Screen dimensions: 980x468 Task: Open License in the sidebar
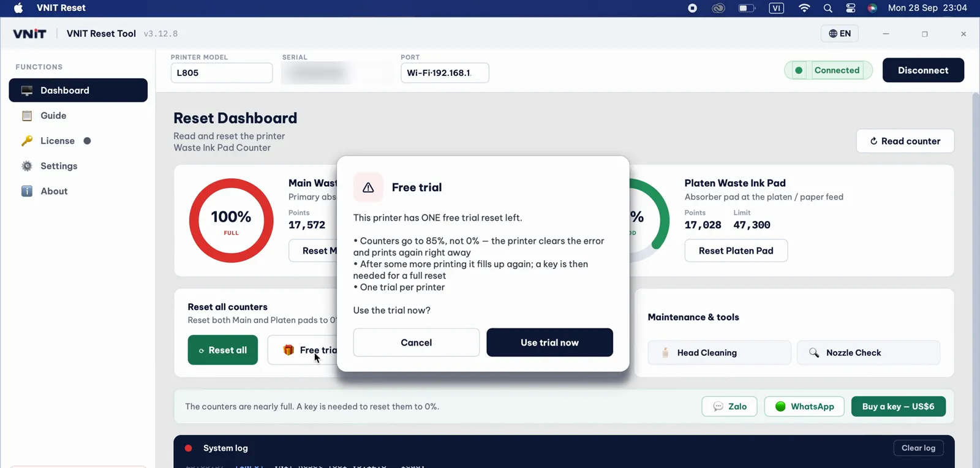click(78, 141)
